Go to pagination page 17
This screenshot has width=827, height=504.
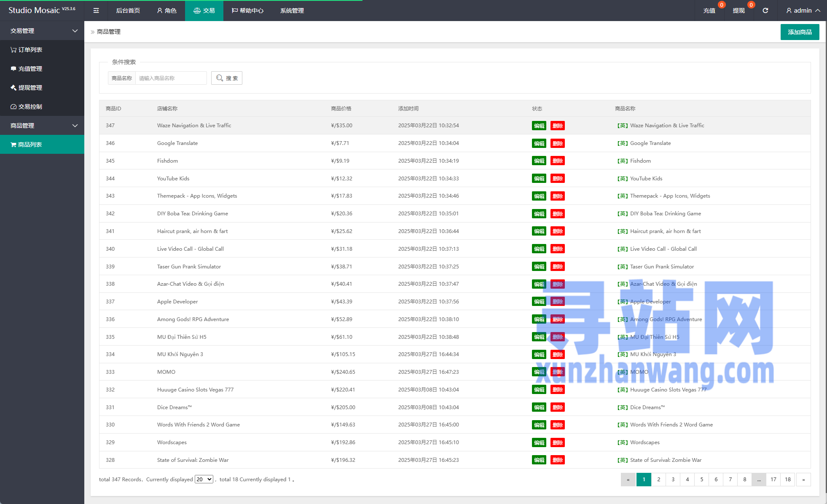[773, 480]
